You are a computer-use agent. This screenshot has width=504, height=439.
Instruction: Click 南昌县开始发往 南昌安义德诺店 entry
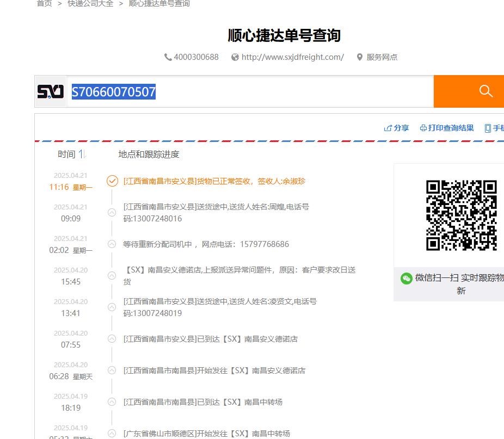pos(214,370)
